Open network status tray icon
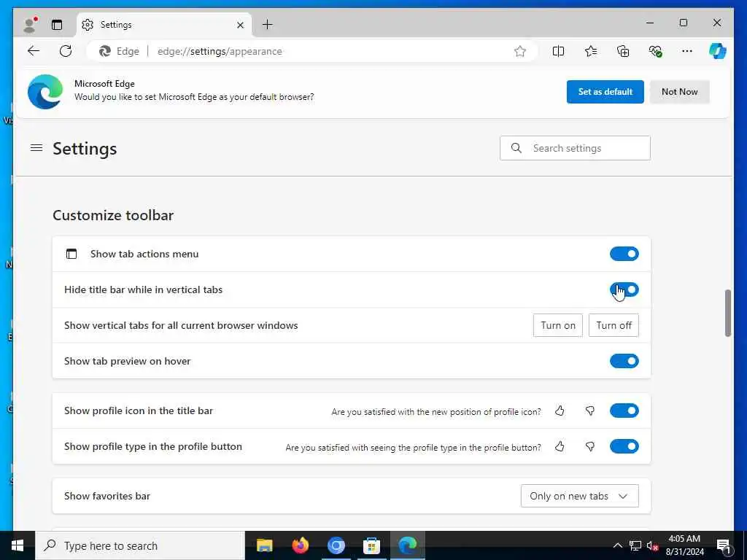 click(635, 545)
